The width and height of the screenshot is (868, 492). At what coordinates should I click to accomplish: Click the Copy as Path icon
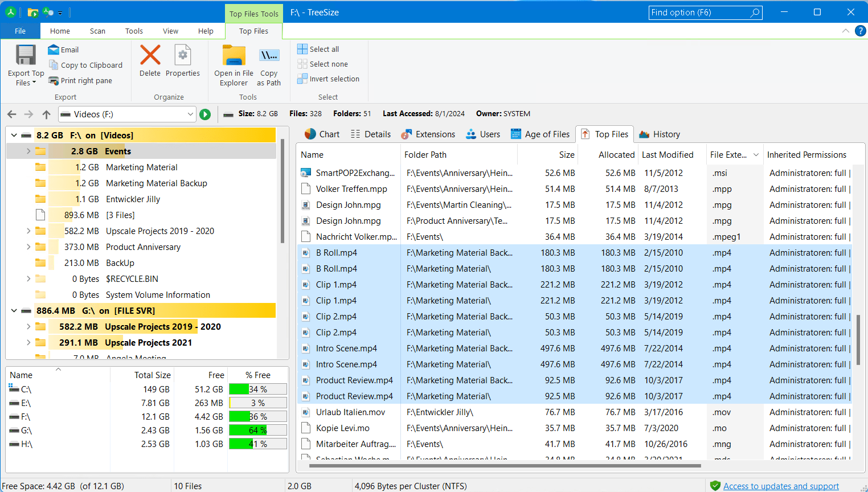coord(269,56)
